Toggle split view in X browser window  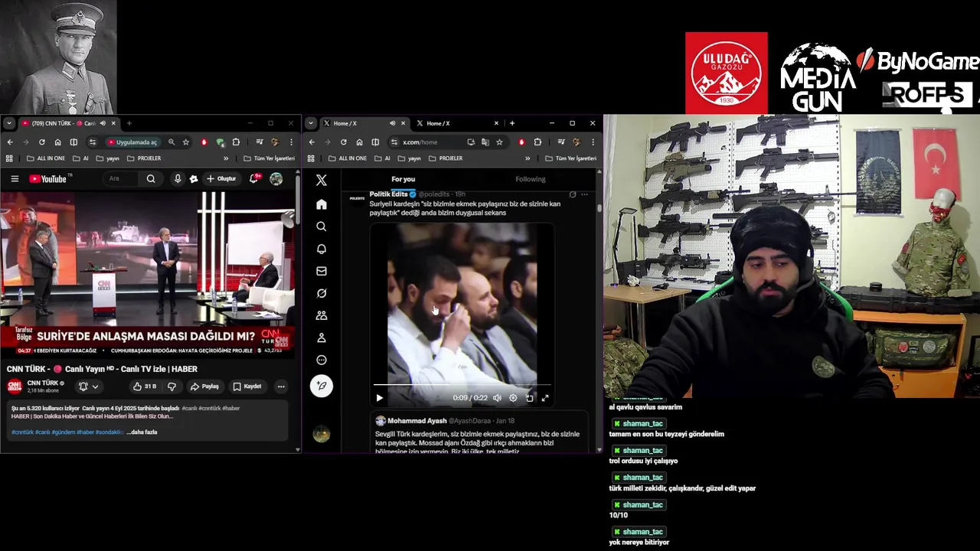[x=375, y=142]
